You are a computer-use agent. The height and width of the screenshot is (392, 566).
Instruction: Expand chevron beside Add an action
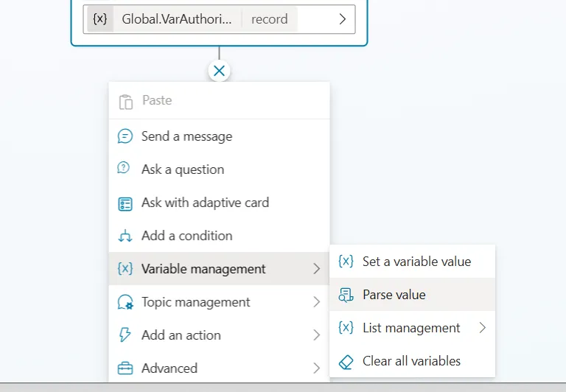point(317,335)
